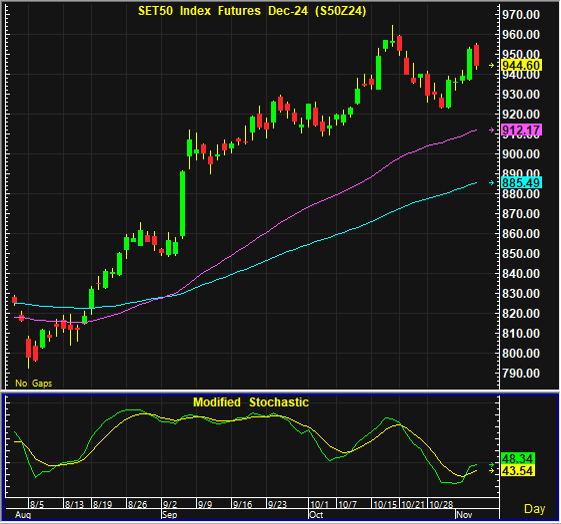Click the Sep month label

point(170,515)
